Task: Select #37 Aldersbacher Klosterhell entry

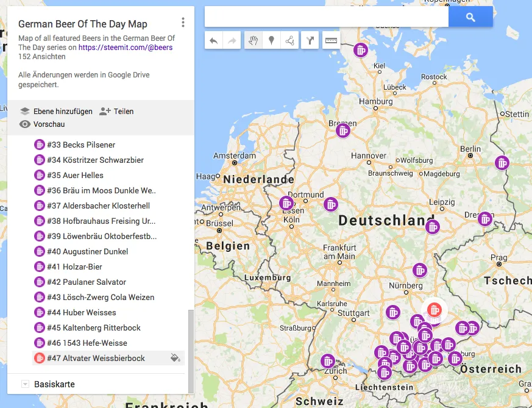Action: tap(98, 206)
